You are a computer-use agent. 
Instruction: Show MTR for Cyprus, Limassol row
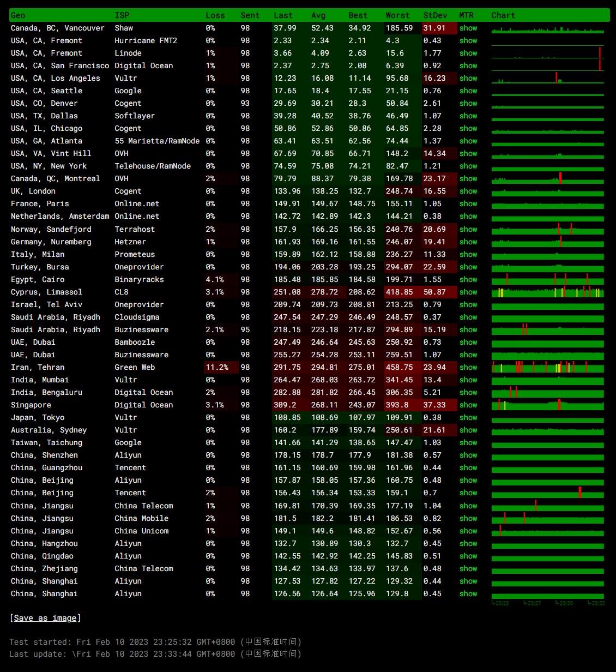click(x=468, y=292)
